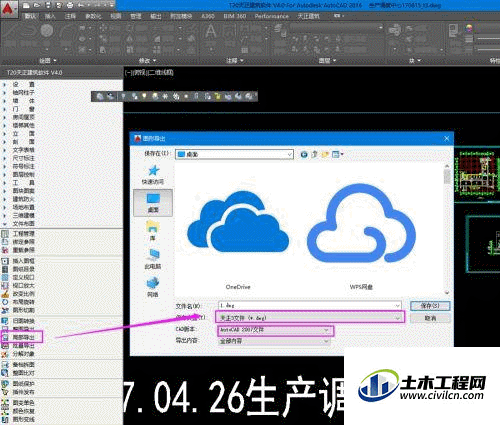Expand the 绘图 ribbon panel
Screen dimensions: 500x425
coord(48,61)
